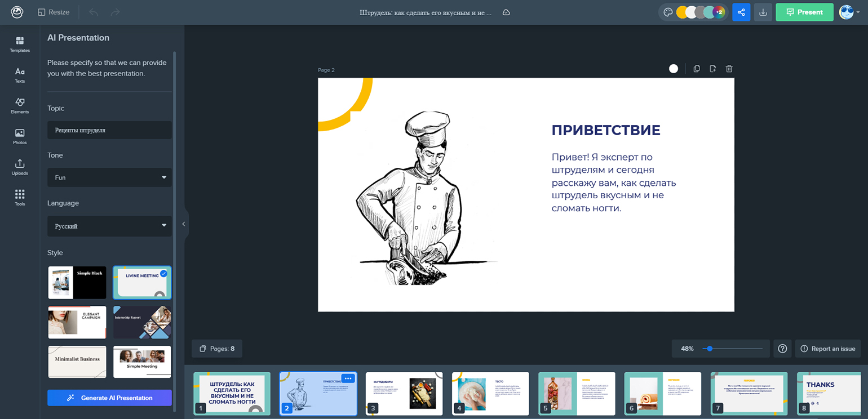
Task: Open the Elements sidebar panel
Action: point(20,105)
